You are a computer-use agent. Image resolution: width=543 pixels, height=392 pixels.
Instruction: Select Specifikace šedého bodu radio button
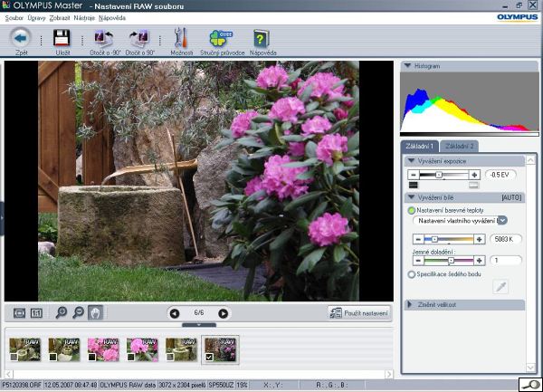coord(411,273)
